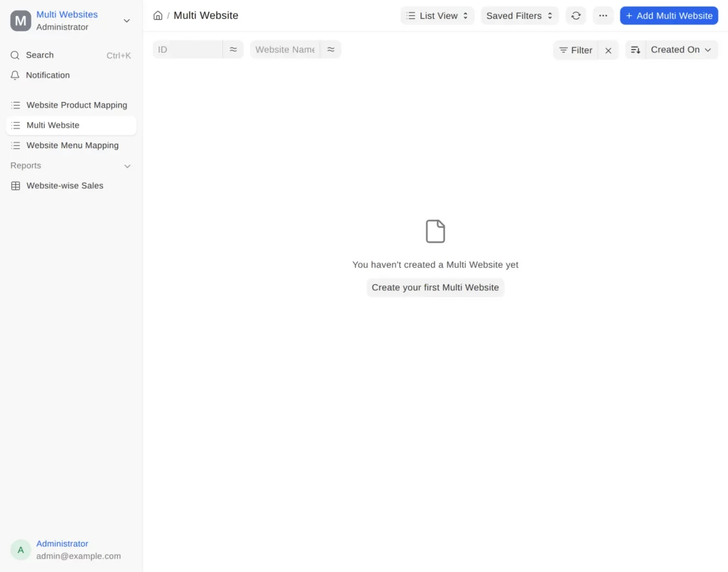
Task: Open Website Product Mapping list
Action: point(71,105)
